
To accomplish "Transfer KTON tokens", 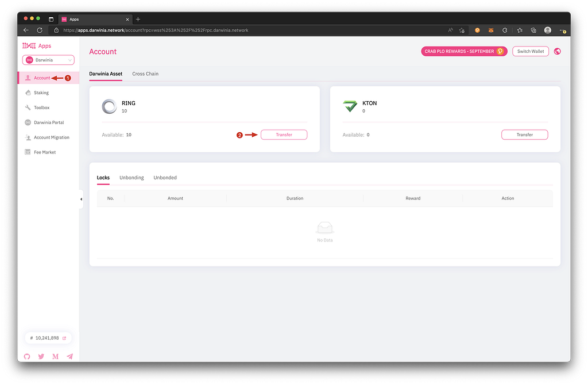I will 525,134.
